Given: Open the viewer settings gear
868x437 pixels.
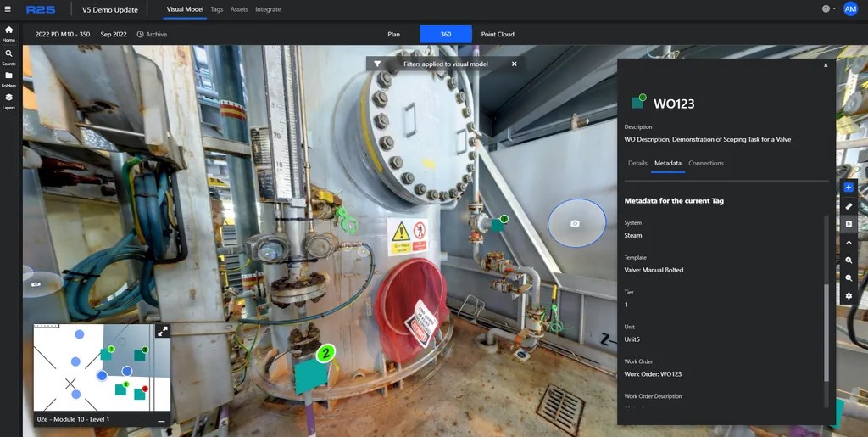Looking at the screenshot, I should click(849, 296).
